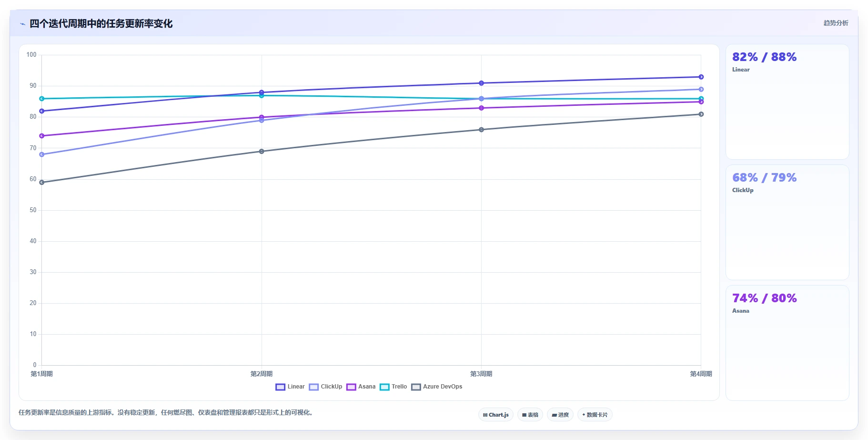Select Linear data point at 第4周期
Image resolution: width=868 pixels, height=440 pixels.
[701, 77]
